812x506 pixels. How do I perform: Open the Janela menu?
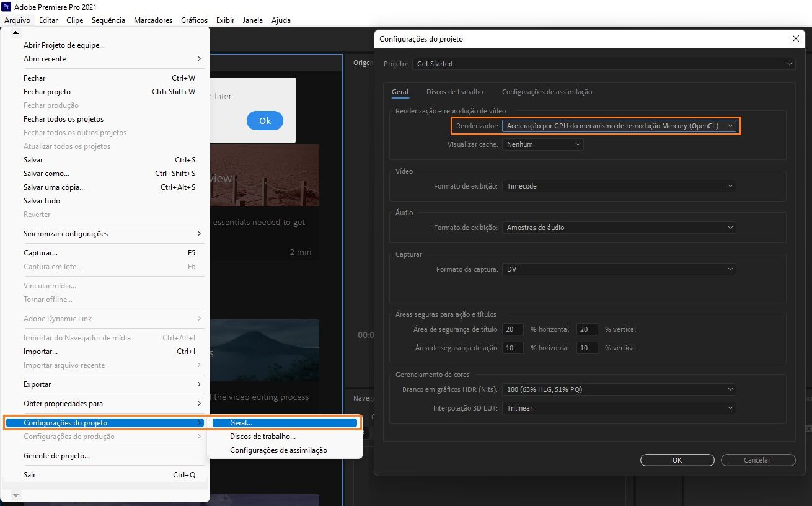[253, 20]
